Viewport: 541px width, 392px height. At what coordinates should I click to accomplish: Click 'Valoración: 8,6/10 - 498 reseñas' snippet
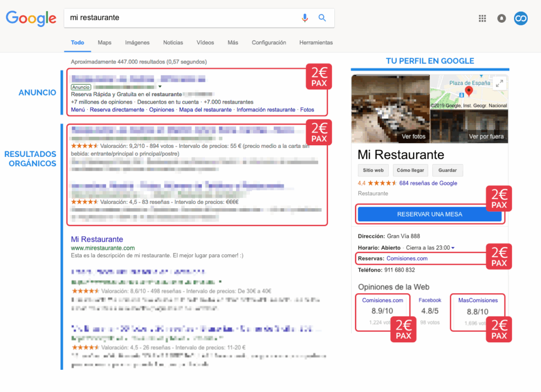point(141,291)
